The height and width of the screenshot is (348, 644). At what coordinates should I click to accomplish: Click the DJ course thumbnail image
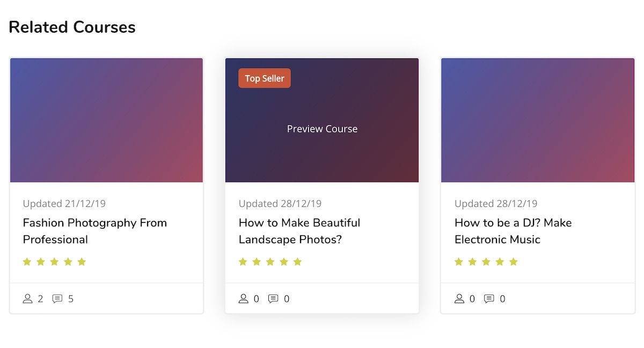[x=538, y=120]
